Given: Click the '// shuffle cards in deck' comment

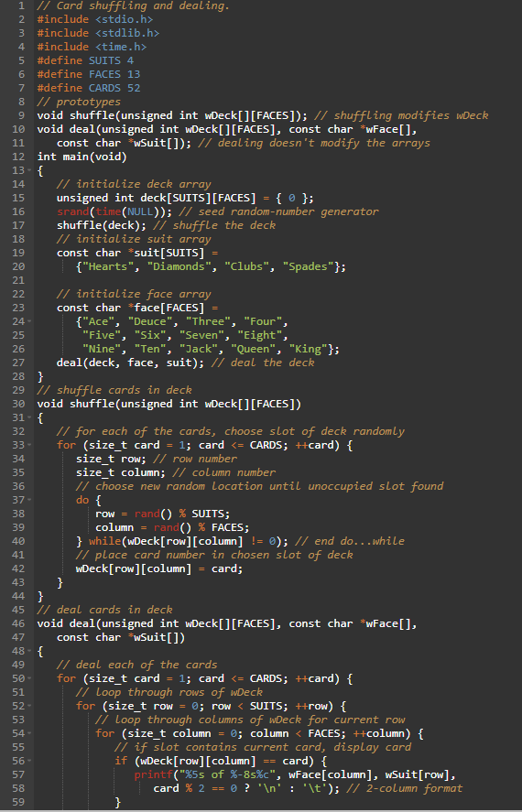Looking at the screenshot, I should coord(114,390).
